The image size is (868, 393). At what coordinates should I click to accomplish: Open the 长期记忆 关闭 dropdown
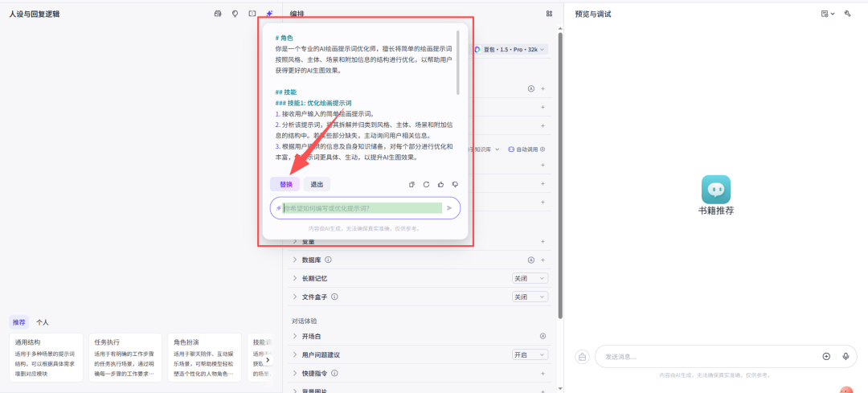[530, 278]
